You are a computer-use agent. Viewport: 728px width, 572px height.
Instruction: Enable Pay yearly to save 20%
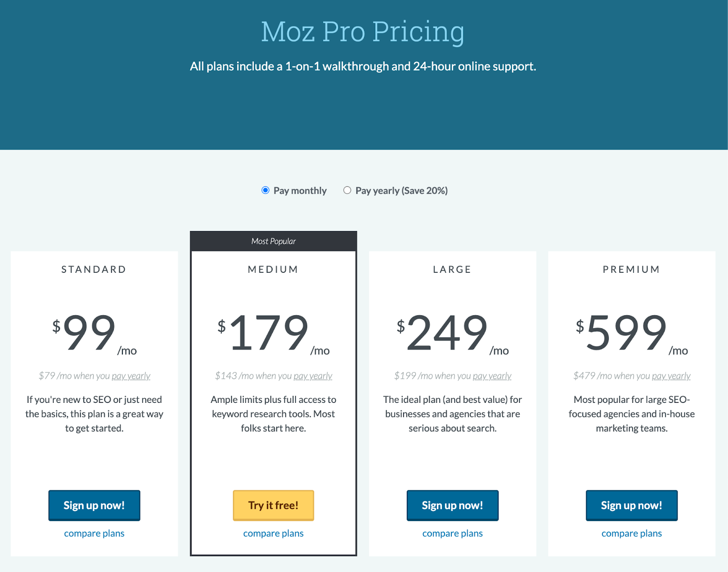click(x=347, y=191)
